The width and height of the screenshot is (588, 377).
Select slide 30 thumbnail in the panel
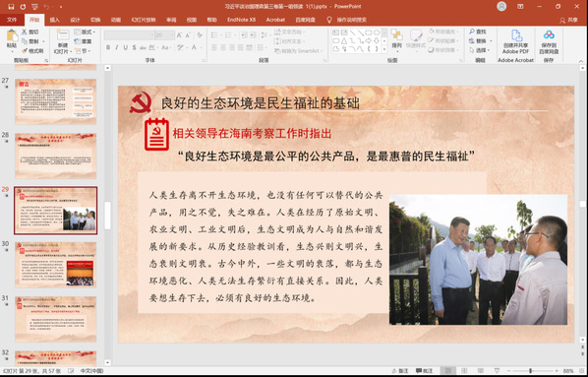pyautogui.click(x=55, y=265)
